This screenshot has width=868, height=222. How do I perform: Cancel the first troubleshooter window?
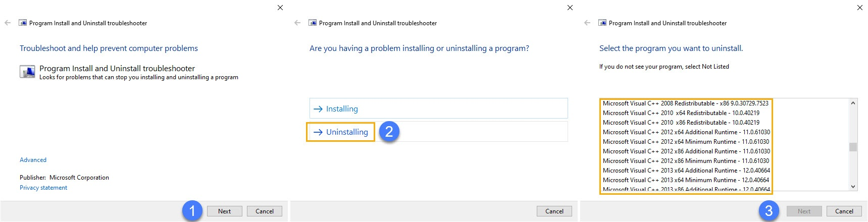[265, 211]
